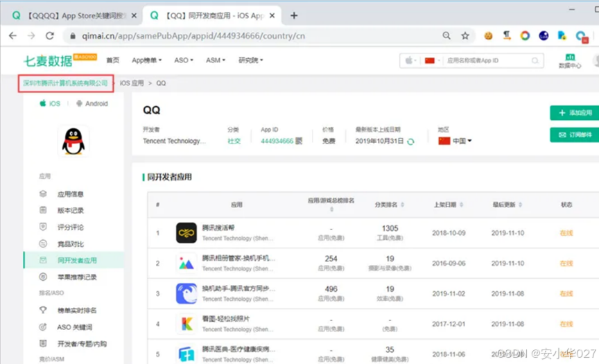Screen dimensions: 599x364
Task: Close the App Store关键词 tab
Action: pyautogui.click(x=134, y=16)
